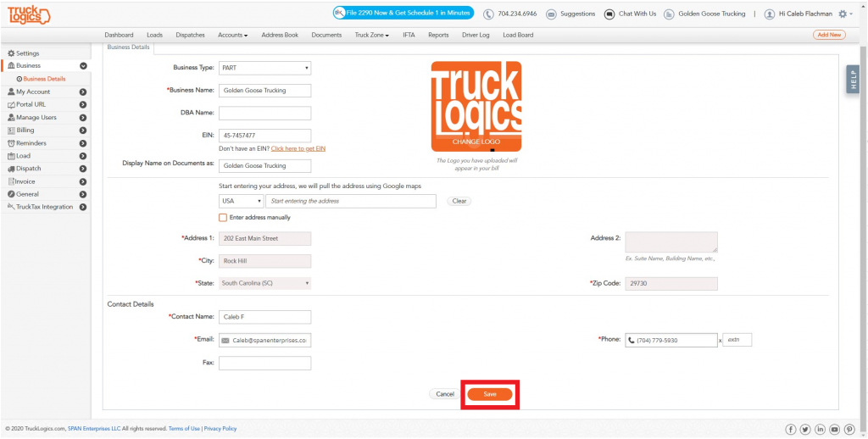Click the Fax input field
The width and height of the screenshot is (868, 439).
(x=264, y=364)
